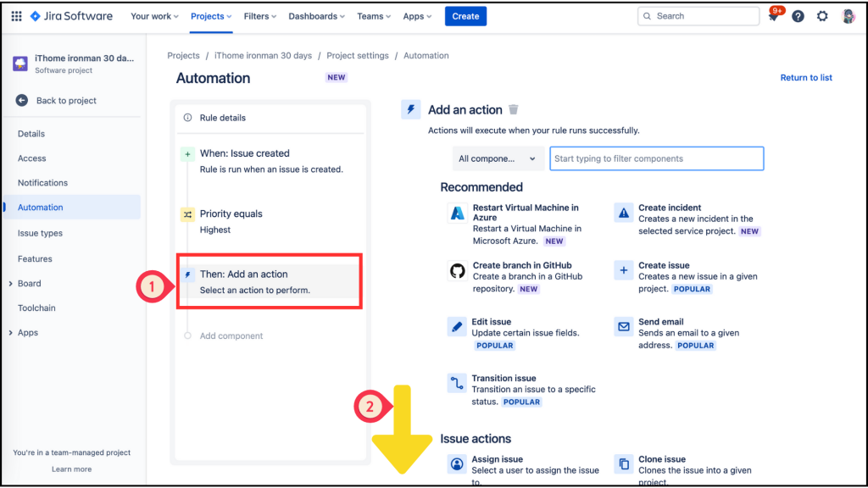
Task: Click the Projects breadcrumb link
Action: pyautogui.click(x=183, y=55)
